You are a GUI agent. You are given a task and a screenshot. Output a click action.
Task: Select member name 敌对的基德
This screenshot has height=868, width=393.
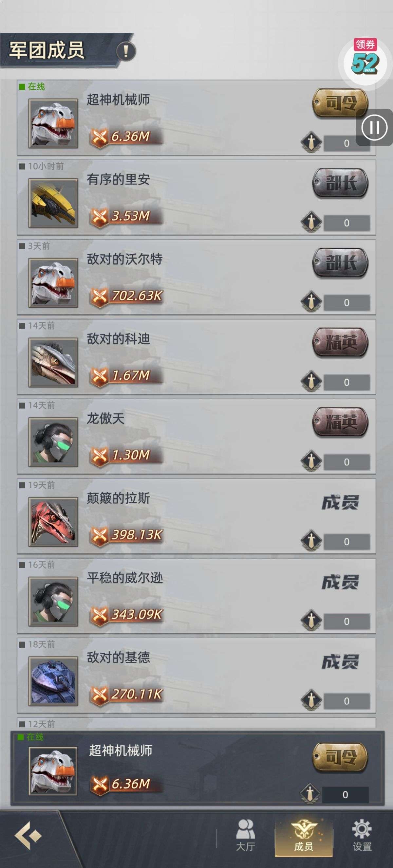click(118, 658)
